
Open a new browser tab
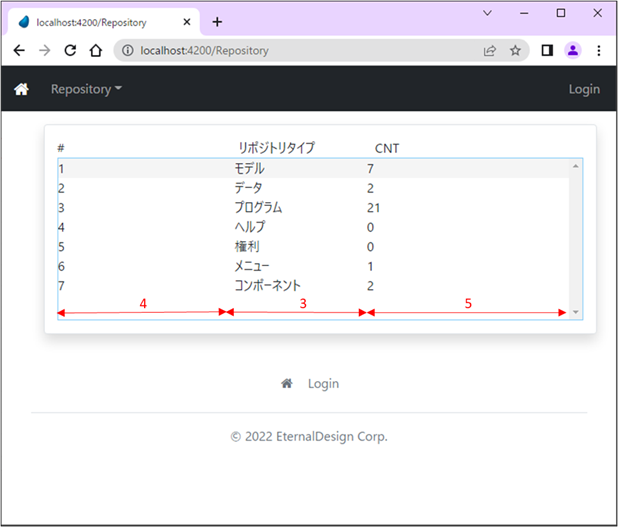coord(217,21)
